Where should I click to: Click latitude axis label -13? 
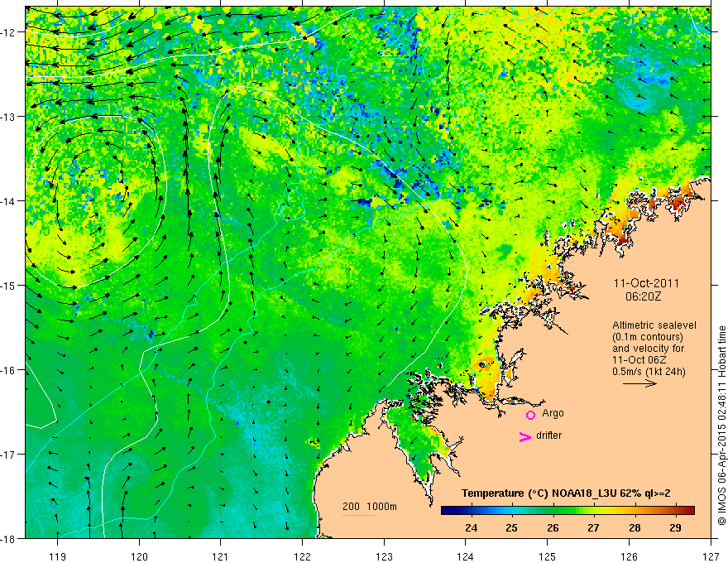(x=9, y=117)
